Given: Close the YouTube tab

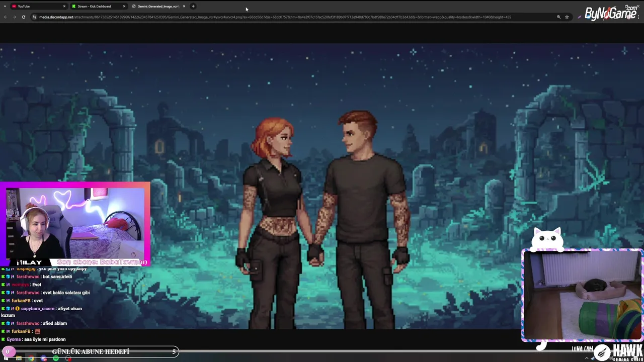Looking at the screenshot, I should [64, 6].
